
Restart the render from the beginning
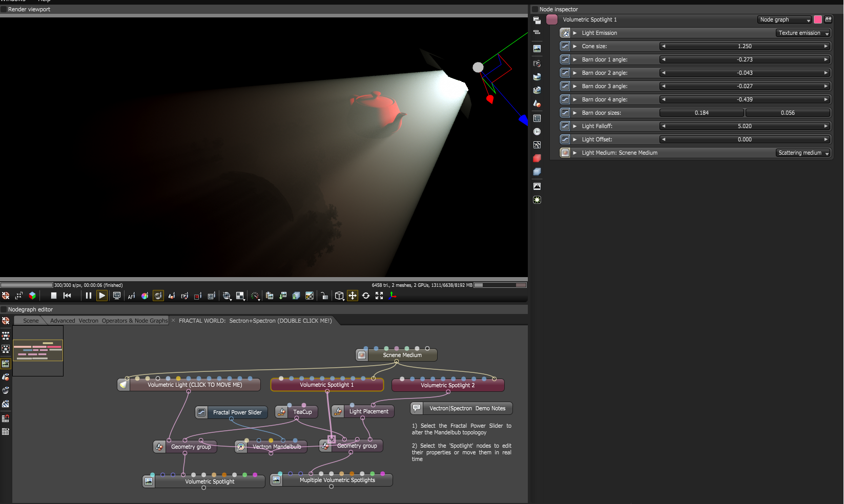67,296
